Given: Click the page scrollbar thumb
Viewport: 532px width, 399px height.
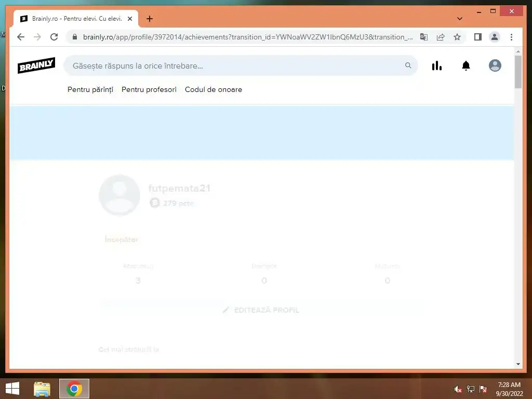Looking at the screenshot, I should pos(518,72).
